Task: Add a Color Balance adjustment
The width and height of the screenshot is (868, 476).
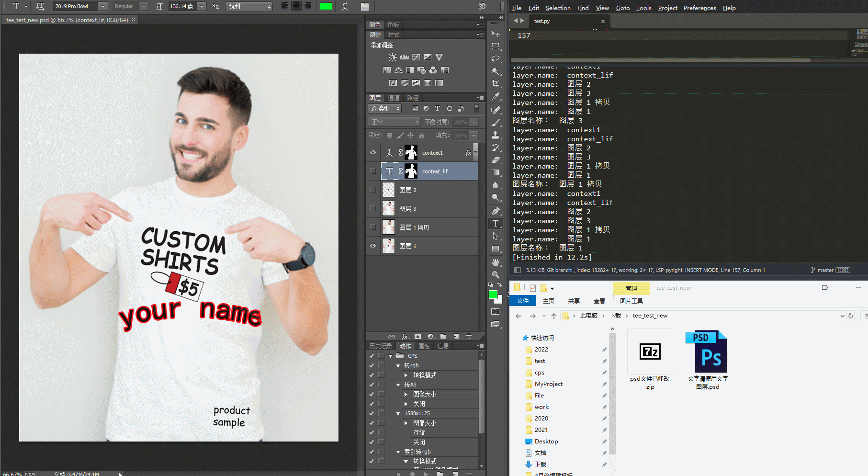Action: click(399, 70)
